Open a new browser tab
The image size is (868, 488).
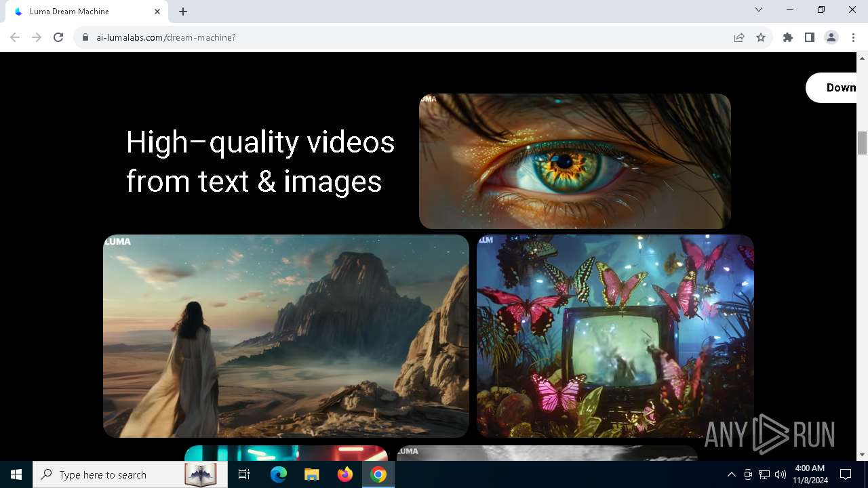tap(183, 12)
